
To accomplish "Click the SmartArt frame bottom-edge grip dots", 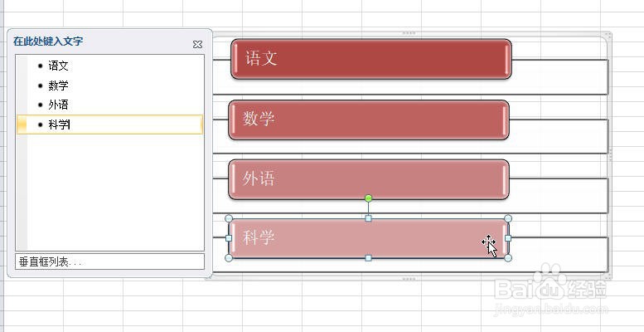I will pos(409,279).
